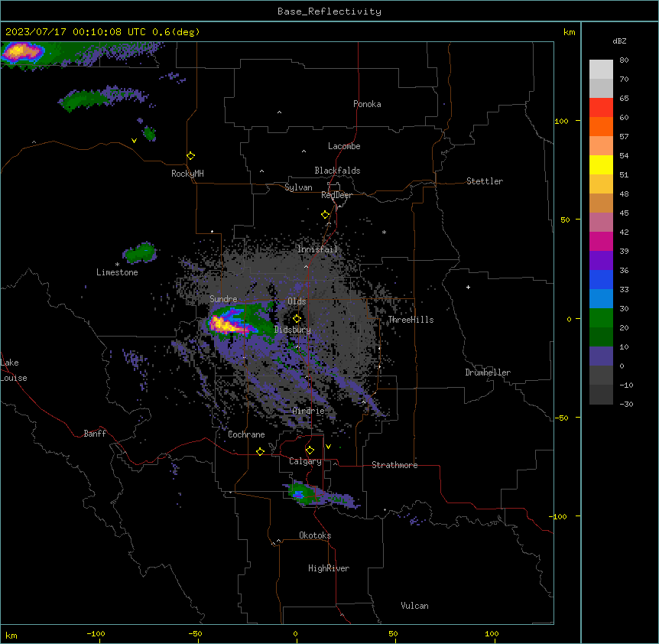Click the magenta 39 dBZ legend swatch
The width and height of the screenshot is (659, 644).
tap(601, 241)
